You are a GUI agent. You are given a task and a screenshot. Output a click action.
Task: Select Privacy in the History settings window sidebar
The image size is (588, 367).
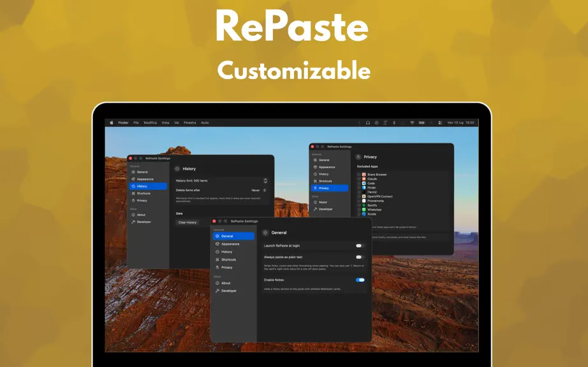(148, 200)
